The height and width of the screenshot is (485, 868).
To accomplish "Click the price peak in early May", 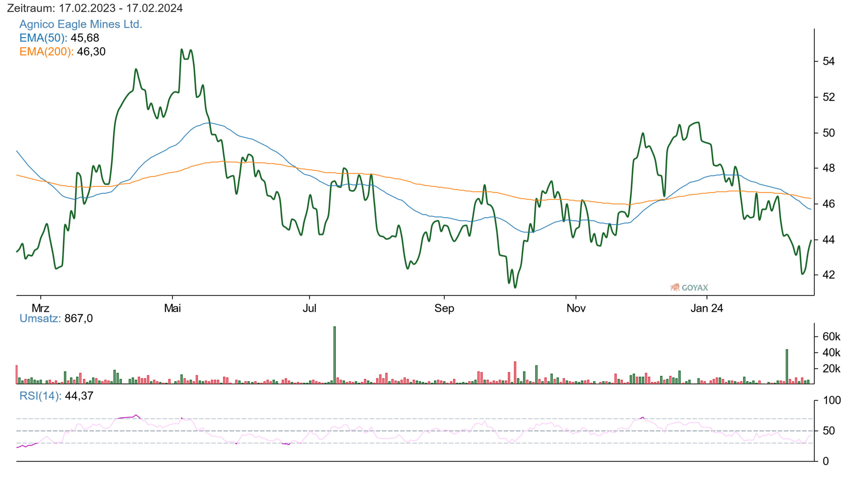I will [x=182, y=50].
